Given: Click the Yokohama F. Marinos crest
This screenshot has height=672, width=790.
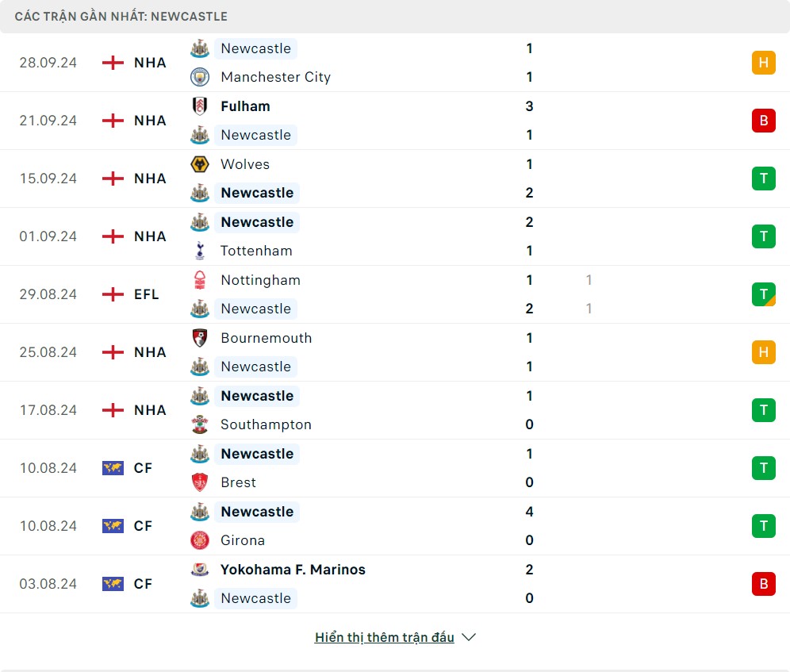Looking at the screenshot, I should click(x=199, y=570).
